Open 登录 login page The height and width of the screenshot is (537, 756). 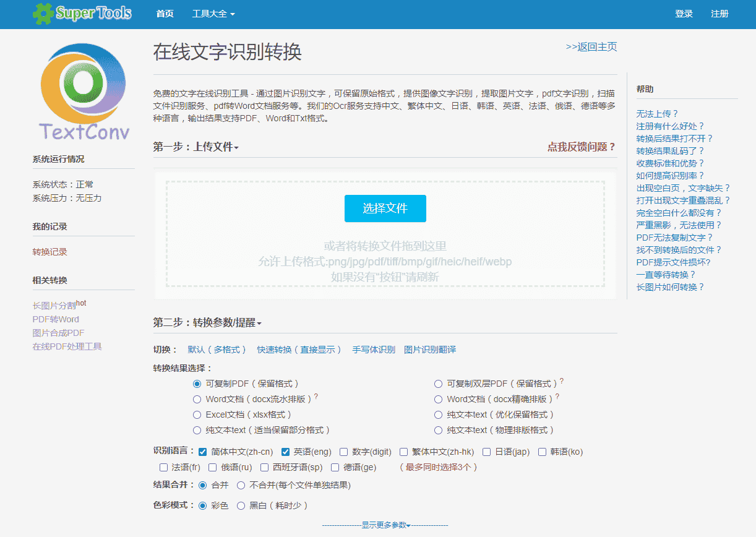click(684, 14)
